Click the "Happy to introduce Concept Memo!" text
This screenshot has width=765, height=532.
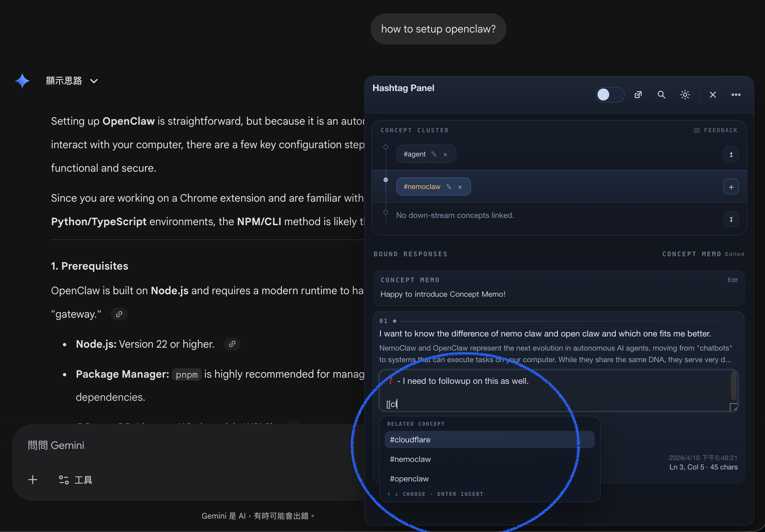click(x=443, y=294)
